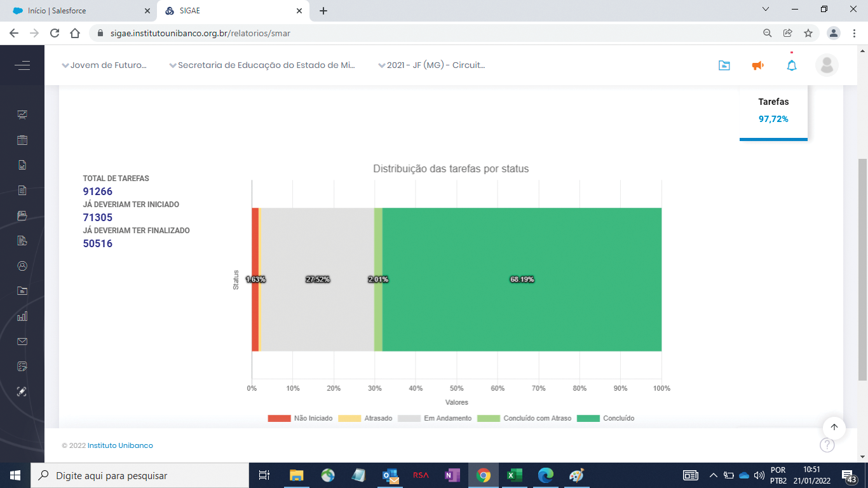Toggle Atrasado legend item
This screenshot has height=488, width=868.
(365, 418)
